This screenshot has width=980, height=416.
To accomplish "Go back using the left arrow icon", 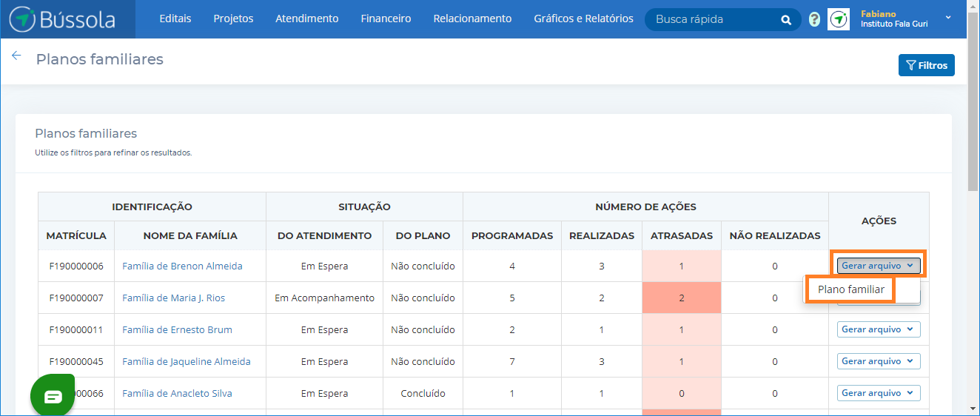I will [16, 56].
